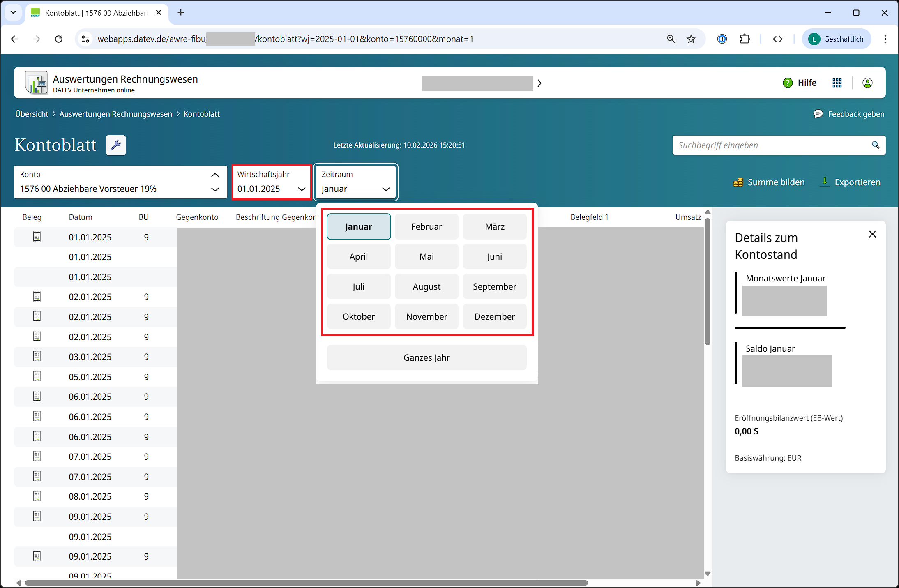The width and height of the screenshot is (899, 588).
Task: Click the vertical table scrollbar thumb
Action: click(708, 282)
